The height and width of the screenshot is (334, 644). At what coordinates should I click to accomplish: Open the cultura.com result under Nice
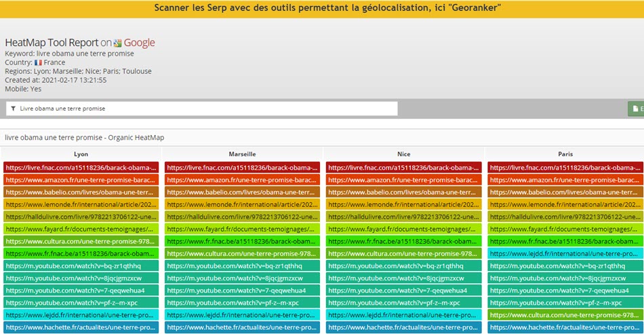pyautogui.click(x=404, y=253)
